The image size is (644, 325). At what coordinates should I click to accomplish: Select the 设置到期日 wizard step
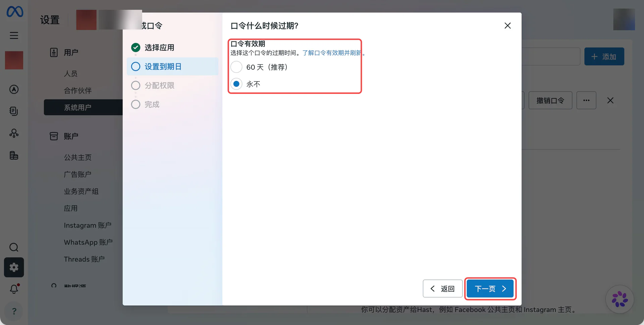173,66
